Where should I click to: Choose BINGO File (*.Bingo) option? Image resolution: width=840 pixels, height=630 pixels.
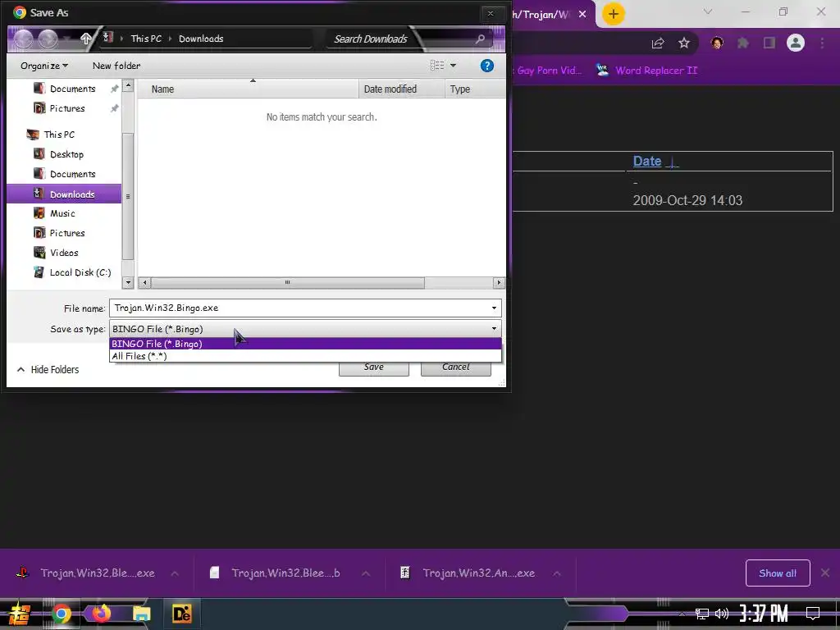coord(305,344)
